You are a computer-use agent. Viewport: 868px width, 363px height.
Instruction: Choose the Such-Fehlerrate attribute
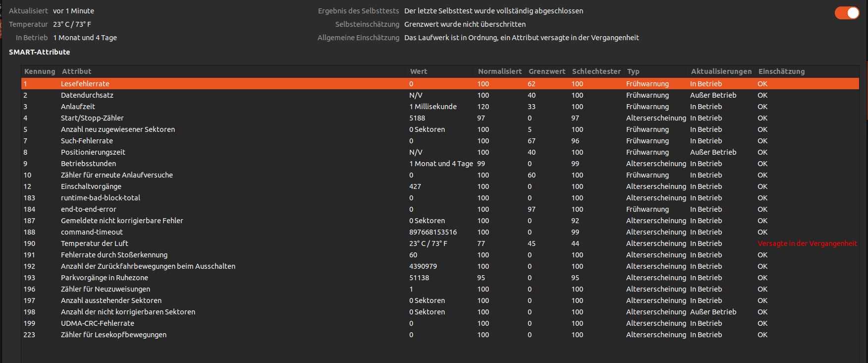(440, 141)
